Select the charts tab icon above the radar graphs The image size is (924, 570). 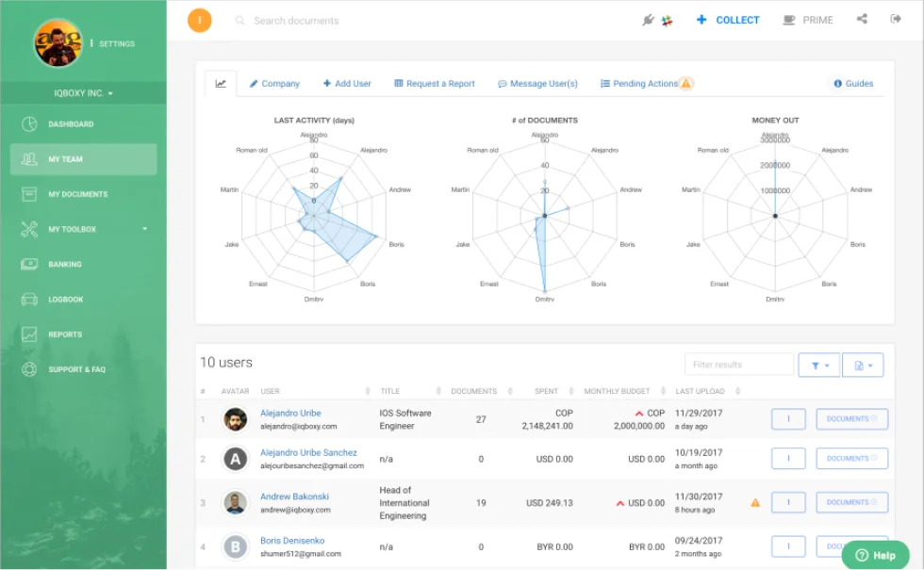(220, 83)
